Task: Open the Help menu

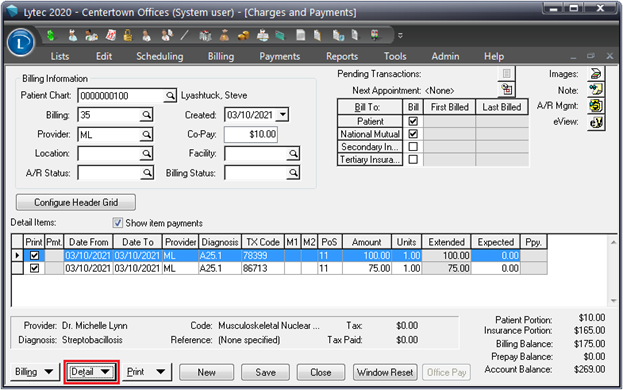Action: [x=494, y=56]
